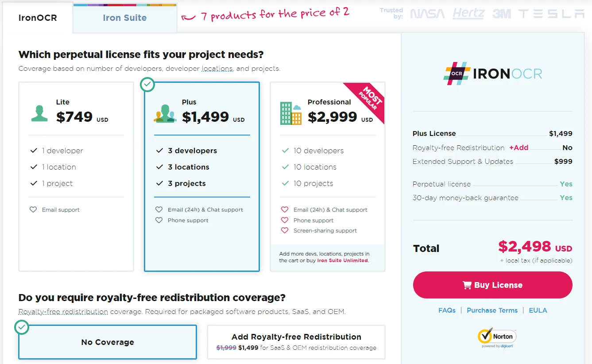
Task: Click the Professional buildings icon
Action: pyautogui.click(x=291, y=113)
